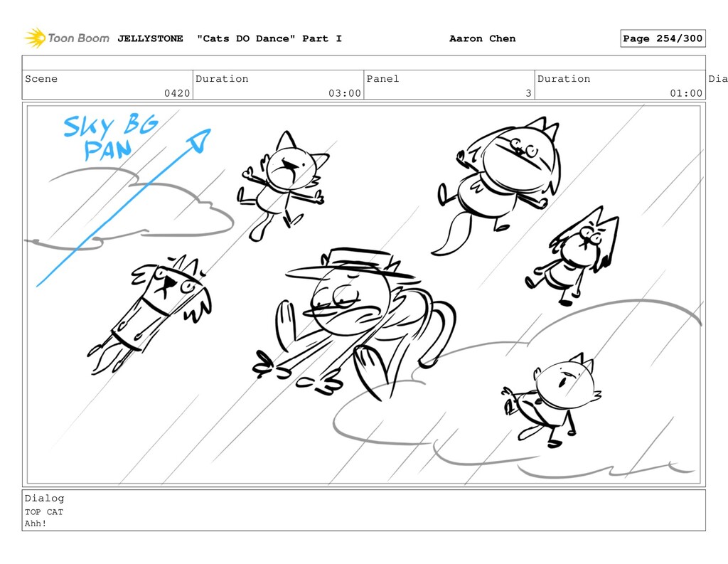Click the Panel label
The image size is (728, 564).
(382, 79)
